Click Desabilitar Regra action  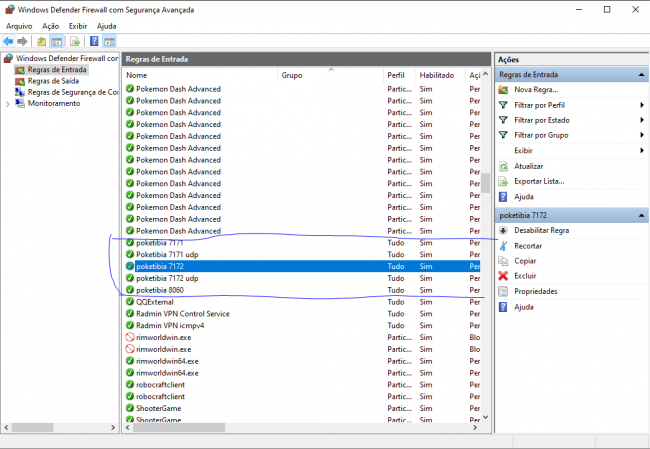click(541, 231)
